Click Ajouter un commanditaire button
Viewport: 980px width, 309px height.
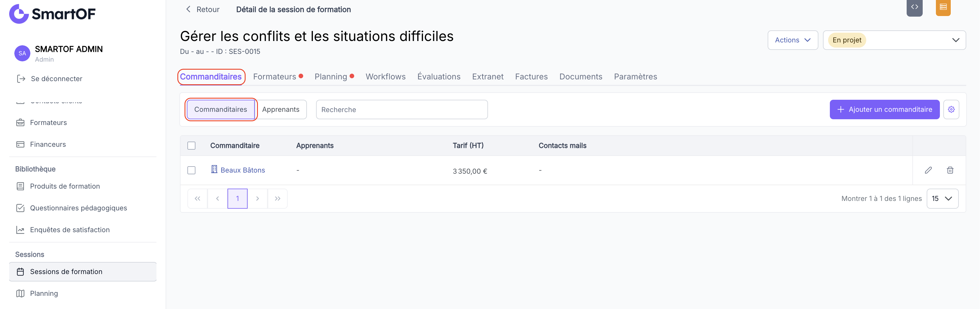(x=885, y=109)
